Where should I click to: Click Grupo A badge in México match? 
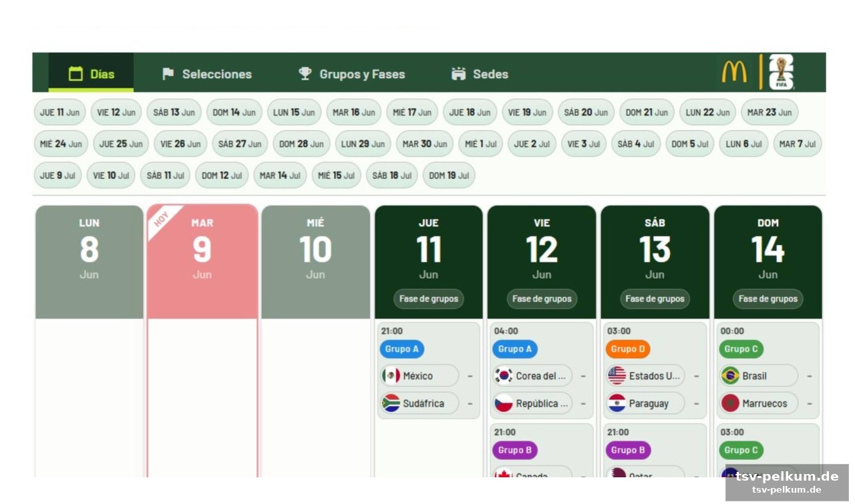coord(402,348)
